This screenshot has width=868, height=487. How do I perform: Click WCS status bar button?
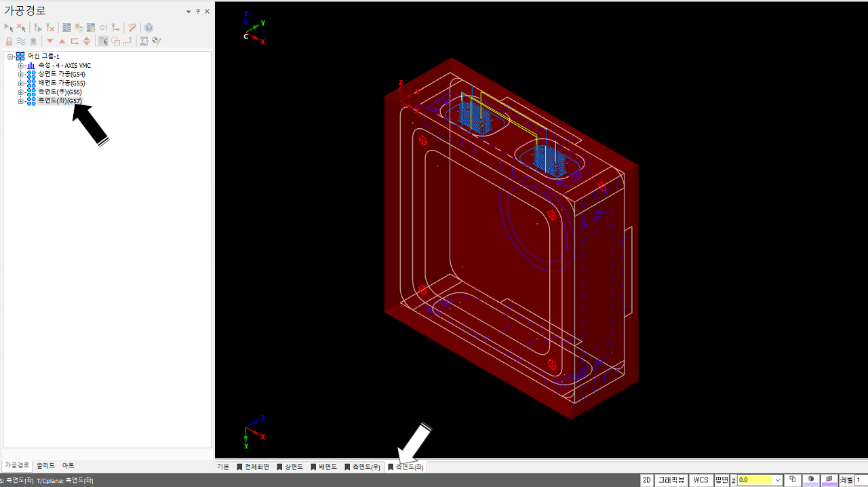(x=701, y=480)
